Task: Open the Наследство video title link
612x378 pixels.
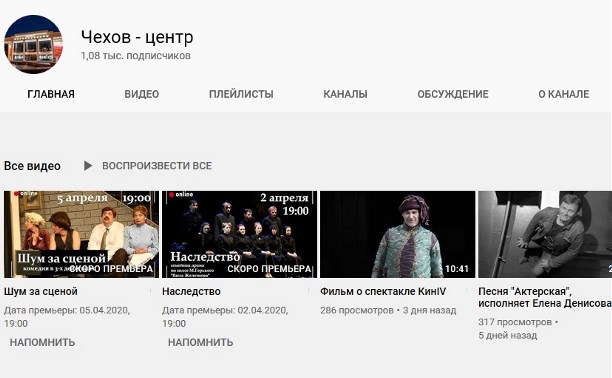Action: pyautogui.click(x=191, y=292)
